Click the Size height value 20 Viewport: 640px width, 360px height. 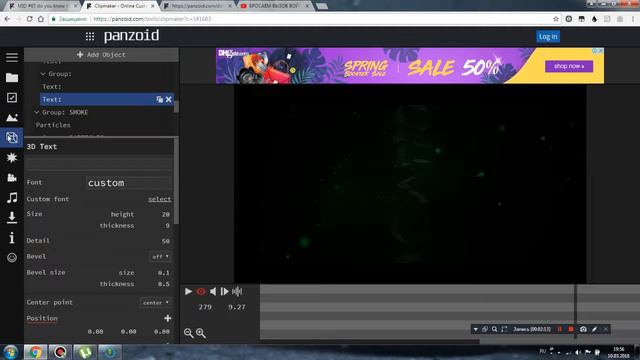tap(165, 214)
